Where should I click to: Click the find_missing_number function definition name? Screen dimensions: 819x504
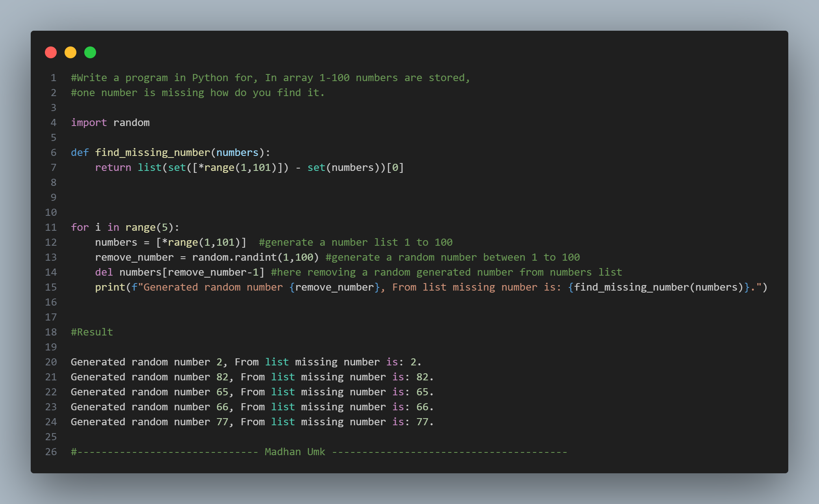click(152, 152)
